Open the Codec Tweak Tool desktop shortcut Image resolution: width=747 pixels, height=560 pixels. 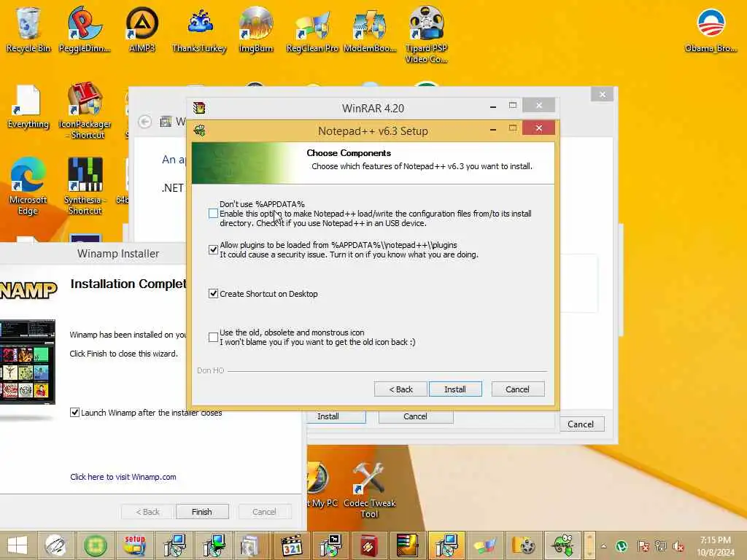tap(369, 491)
